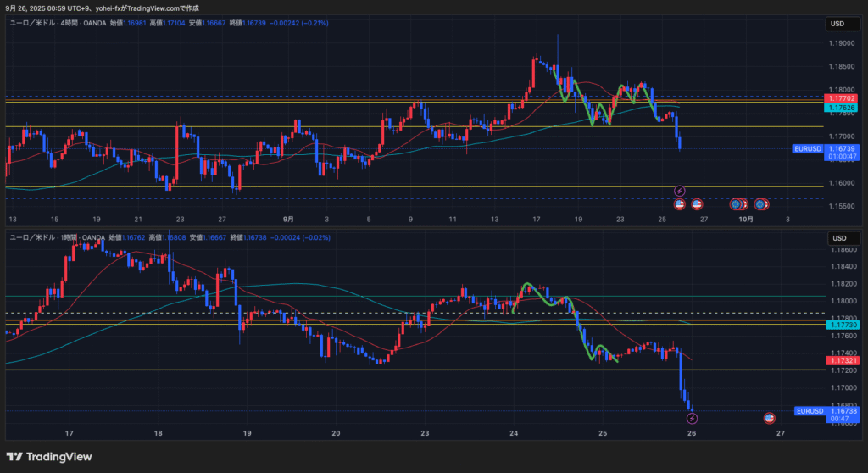Screen dimensions: 868x473
Task: Open the USD currency selector on the 1-hour chart
Action: pyautogui.click(x=837, y=237)
